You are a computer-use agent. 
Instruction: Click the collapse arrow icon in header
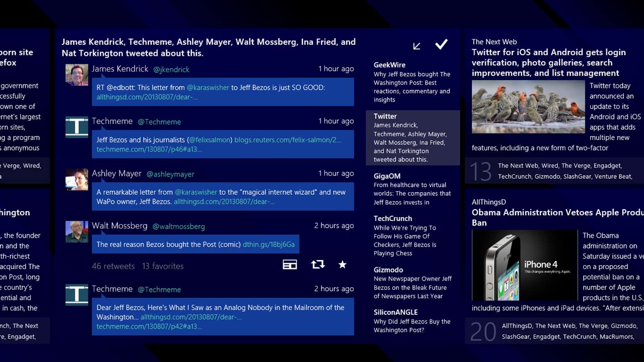click(x=416, y=46)
